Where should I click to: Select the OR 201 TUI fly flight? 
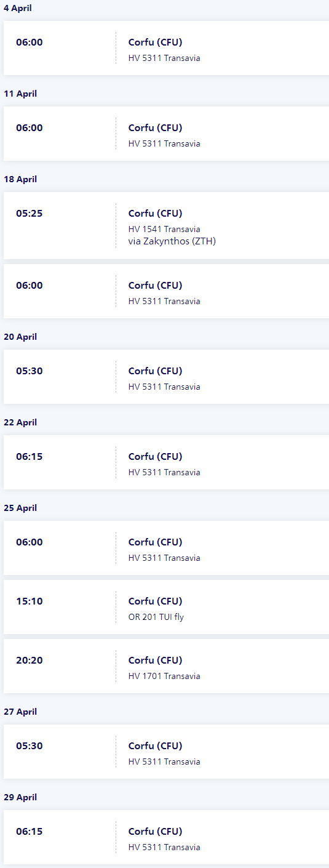tap(166, 607)
